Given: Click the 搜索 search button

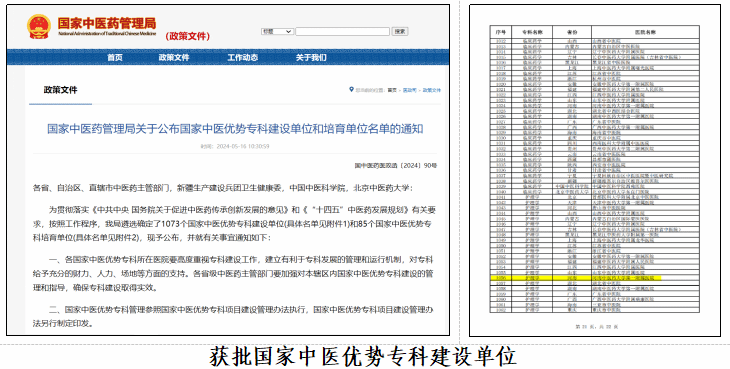Looking at the screenshot, I should pyautogui.click(x=400, y=31).
